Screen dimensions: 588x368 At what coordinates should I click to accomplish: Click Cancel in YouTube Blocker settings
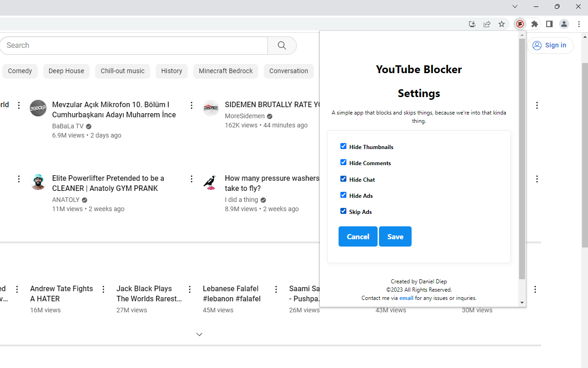coord(358,236)
